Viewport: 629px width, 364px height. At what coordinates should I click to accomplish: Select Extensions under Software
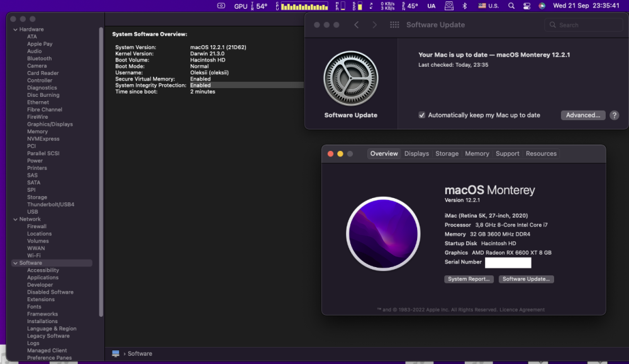coord(40,299)
